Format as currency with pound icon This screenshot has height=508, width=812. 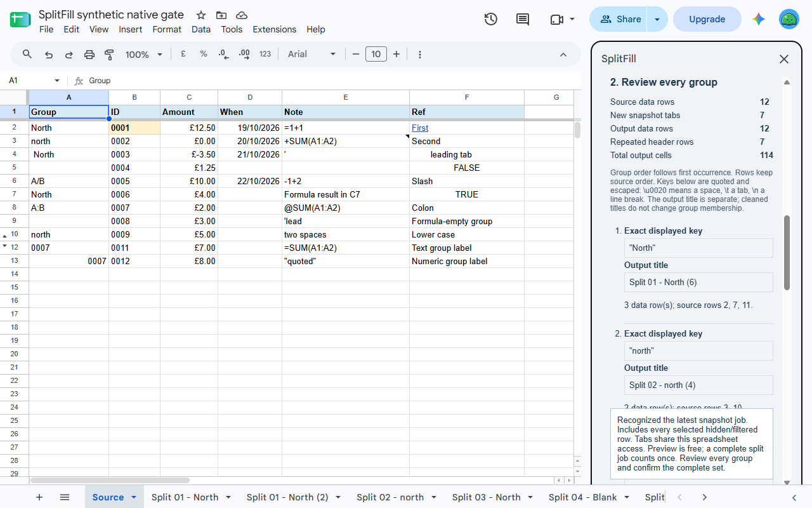coord(183,54)
